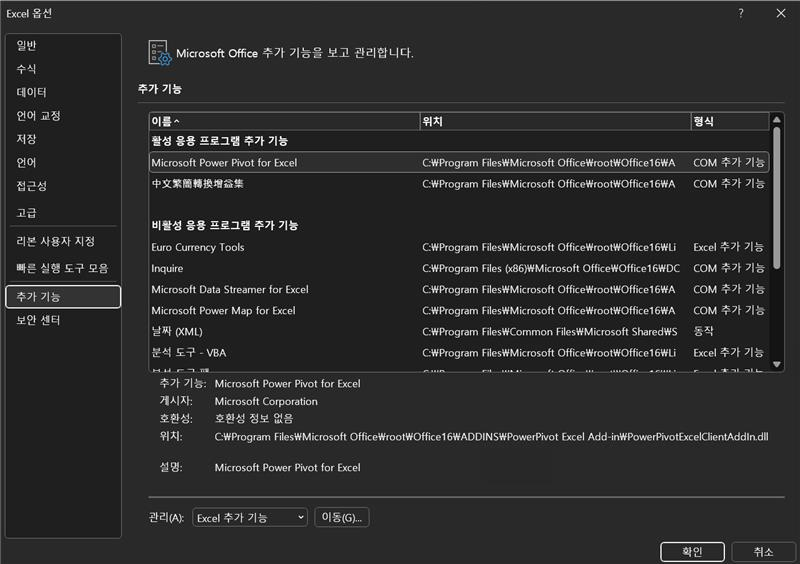This screenshot has width=800, height=564.
Task: Select Microsoft Power Pivot for Excel row
Action: (x=459, y=162)
